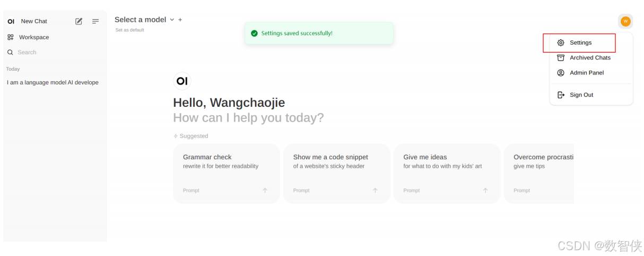
Task: Click the Archived Chats box icon
Action: click(561, 57)
